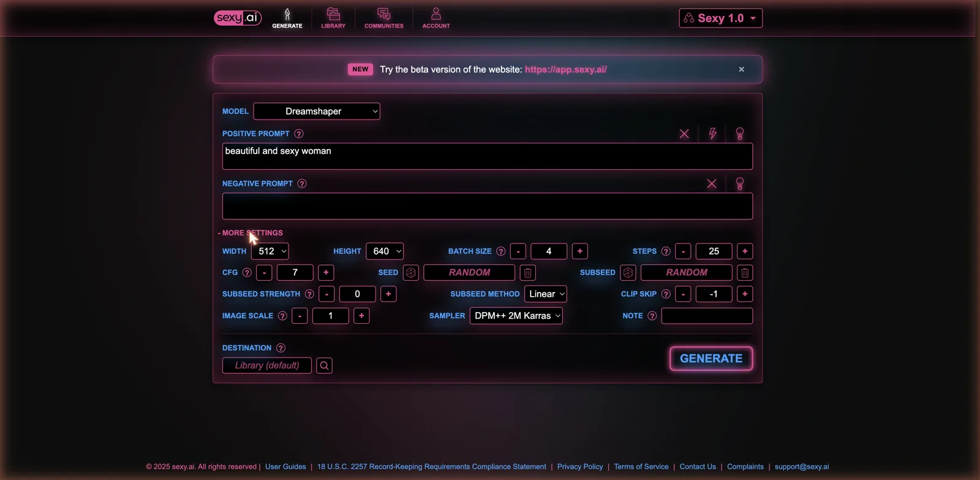The image size is (980, 480).
Task: Clear the negative prompt with X icon
Action: tap(712, 183)
